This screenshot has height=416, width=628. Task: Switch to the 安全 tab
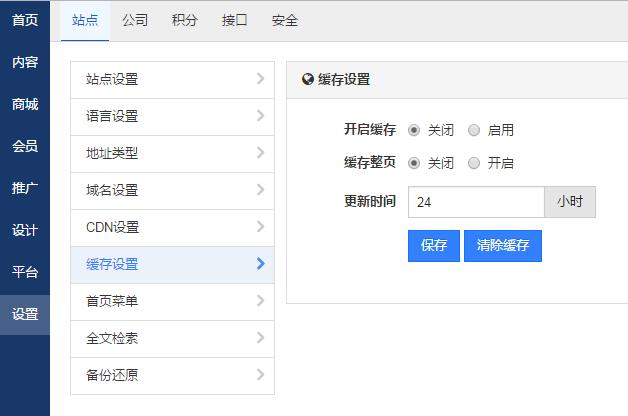285,20
